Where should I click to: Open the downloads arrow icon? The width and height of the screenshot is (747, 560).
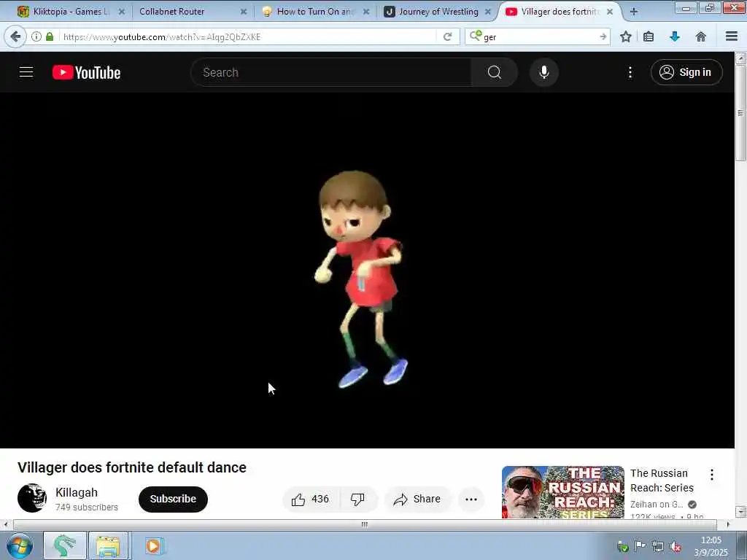click(x=675, y=36)
